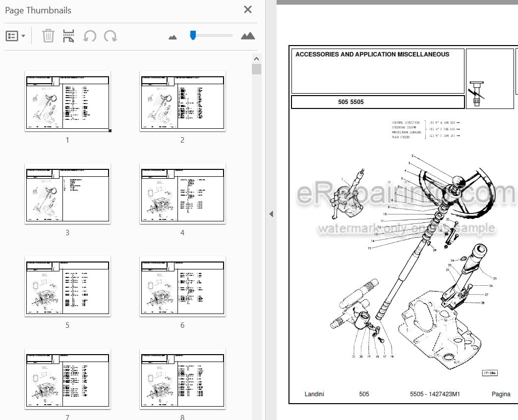The height and width of the screenshot is (420, 518).
Task: Click page number label 6
Action: [182, 325]
